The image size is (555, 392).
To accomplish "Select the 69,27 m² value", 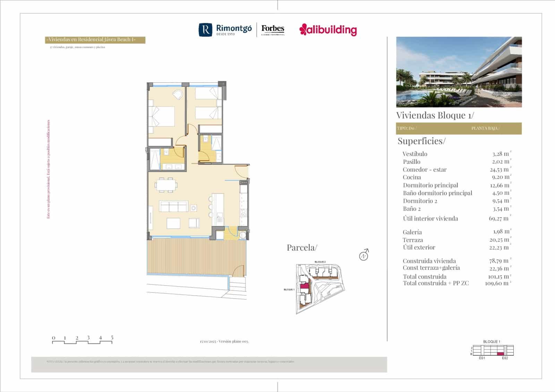I will tap(500, 219).
